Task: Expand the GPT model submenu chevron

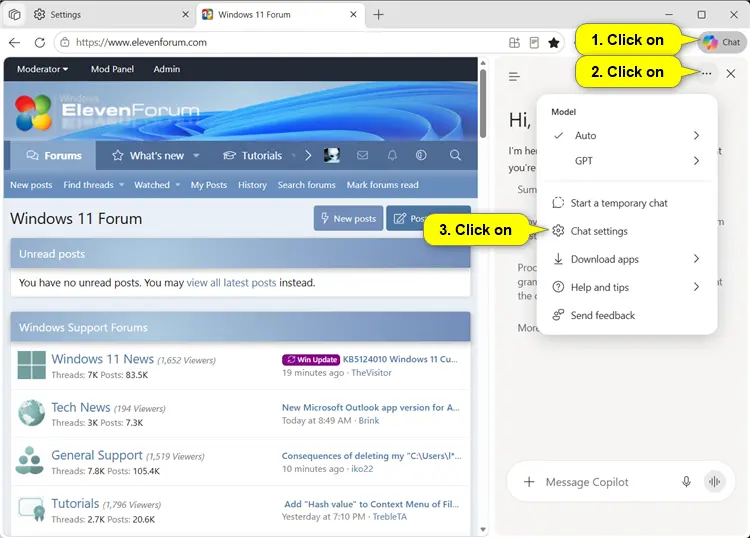Action: (696, 161)
